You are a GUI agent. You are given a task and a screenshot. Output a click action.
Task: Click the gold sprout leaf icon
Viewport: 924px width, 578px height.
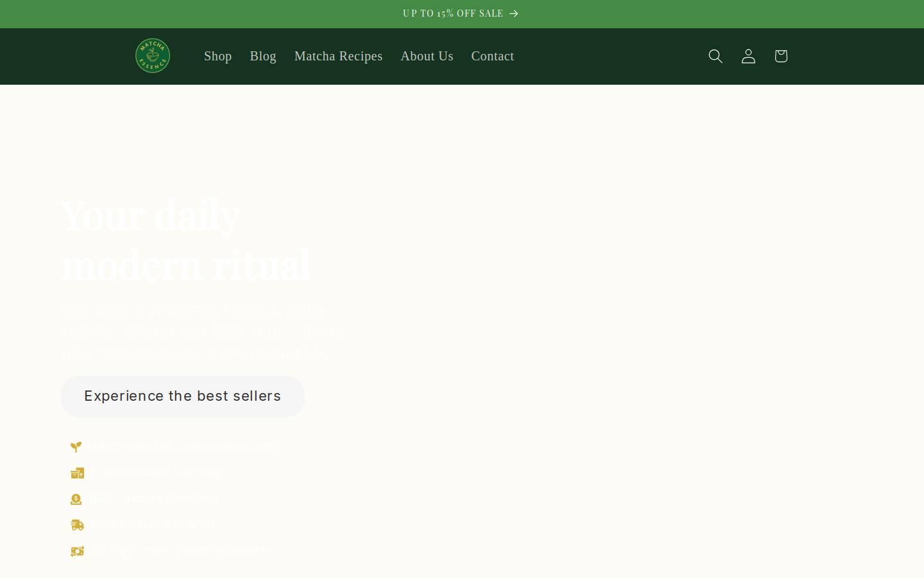(x=76, y=447)
